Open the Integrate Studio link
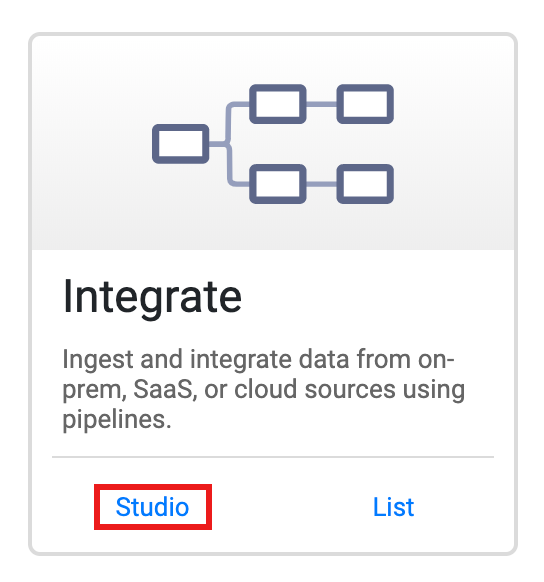The height and width of the screenshot is (582, 544). pos(152,507)
